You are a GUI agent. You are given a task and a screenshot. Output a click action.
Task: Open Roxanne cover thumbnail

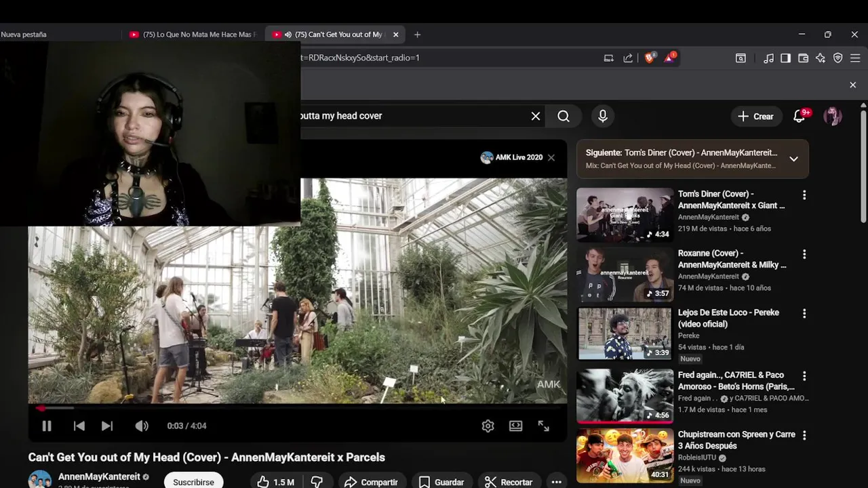point(625,274)
